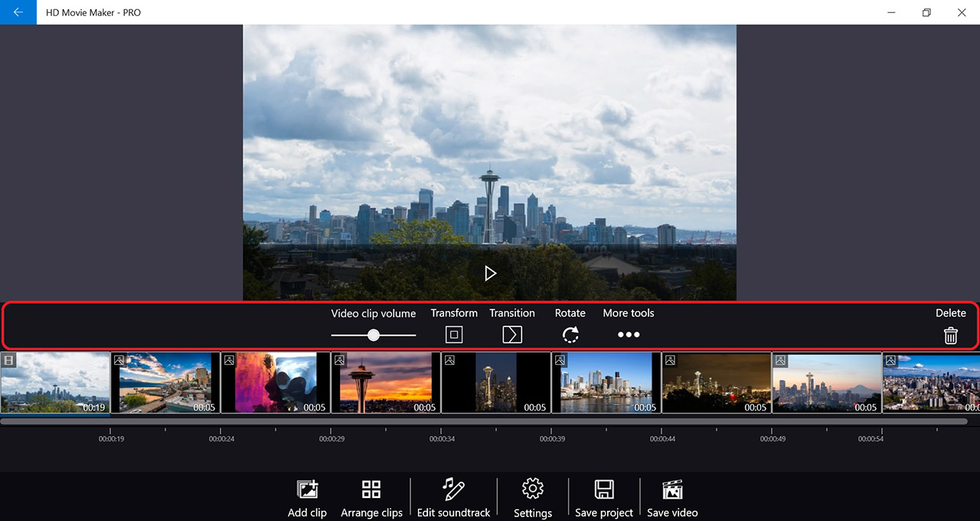Click the 00:00:39 timeline marker
The width and height of the screenshot is (980, 521).
(551, 438)
